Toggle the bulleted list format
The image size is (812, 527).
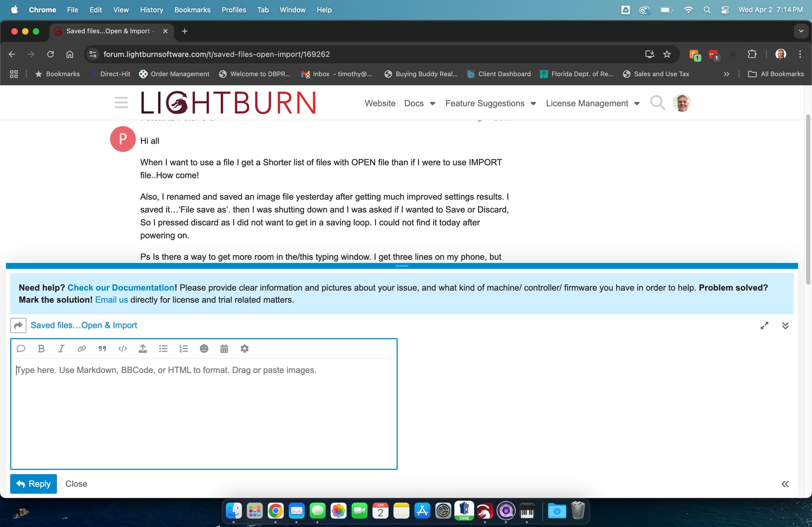pos(163,349)
